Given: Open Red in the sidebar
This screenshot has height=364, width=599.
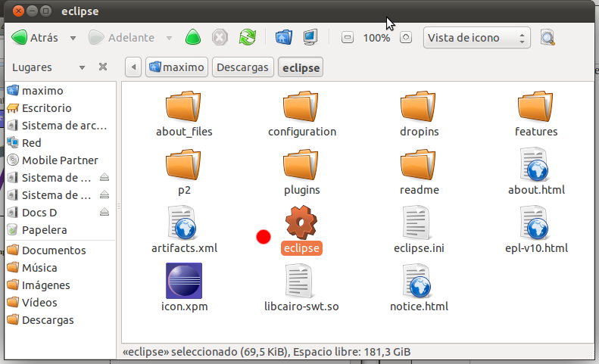Looking at the screenshot, I should (61, 143).
